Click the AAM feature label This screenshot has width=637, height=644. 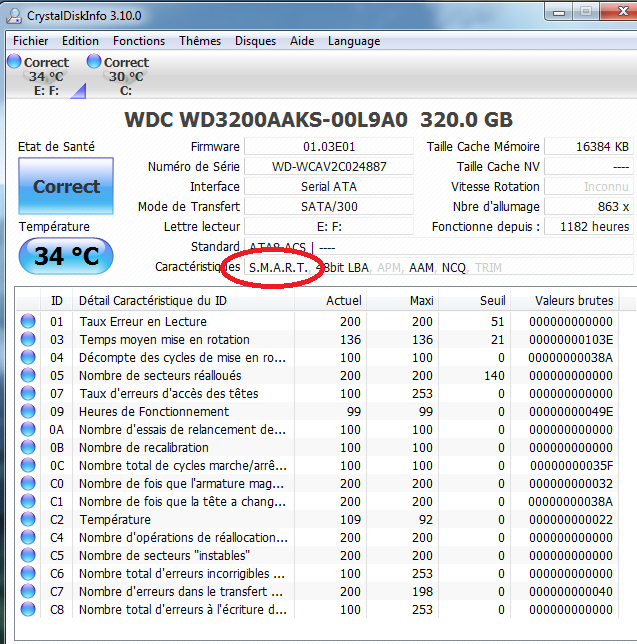pos(421,267)
